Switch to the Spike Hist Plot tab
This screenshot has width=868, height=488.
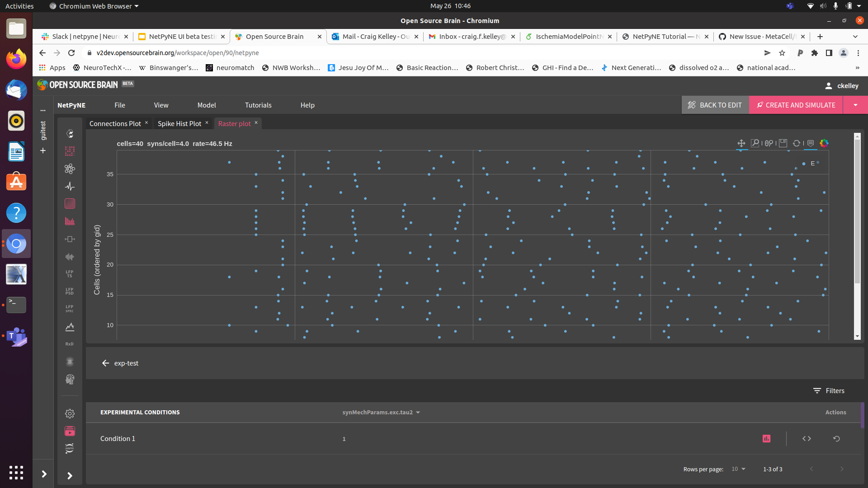click(x=179, y=123)
